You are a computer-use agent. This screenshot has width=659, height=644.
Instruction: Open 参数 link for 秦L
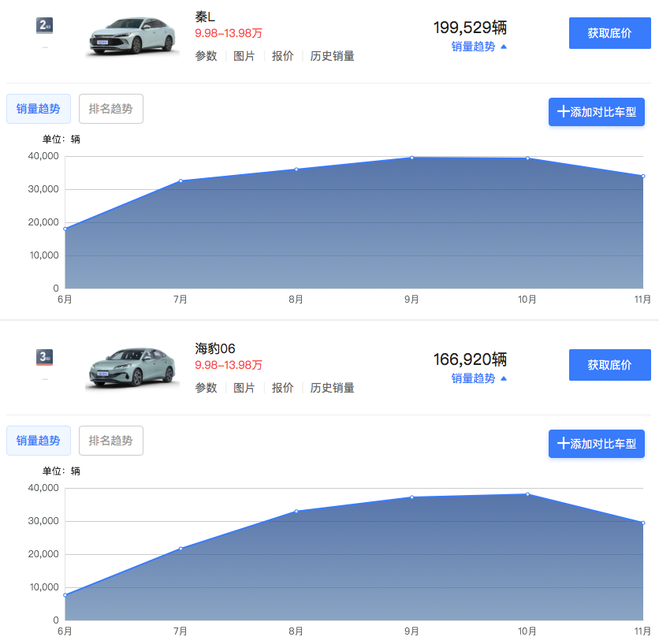pyautogui.click(x=206, y=56)
